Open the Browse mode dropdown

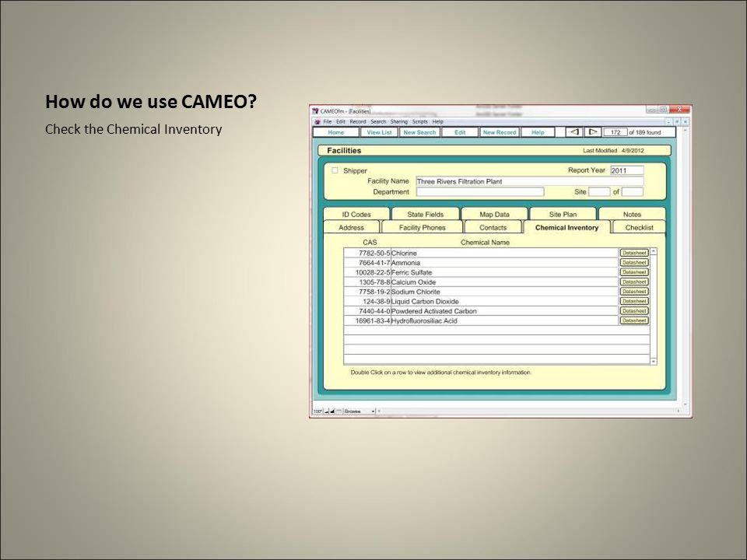(x=359, y=411)
